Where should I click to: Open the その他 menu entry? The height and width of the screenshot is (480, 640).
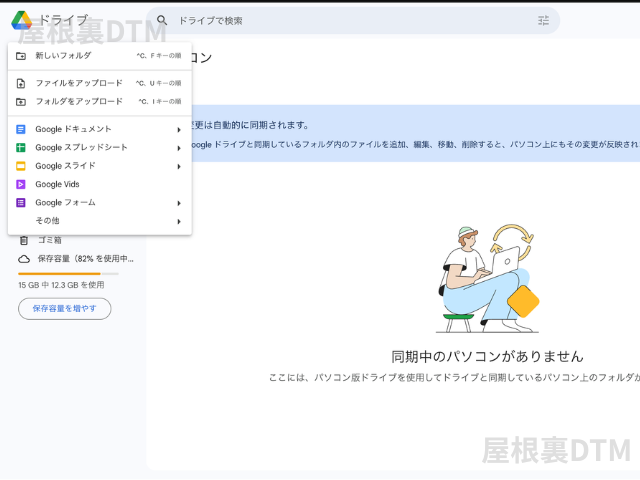tap(100, 221)
